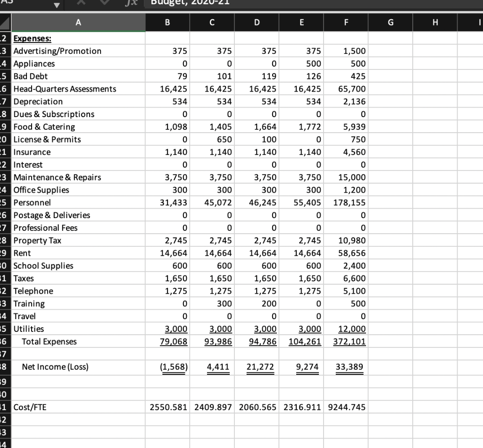Viewport: 483px width, 448px height.
Task: Select the Rent total cell 58,656
Action: coord(354,253)
